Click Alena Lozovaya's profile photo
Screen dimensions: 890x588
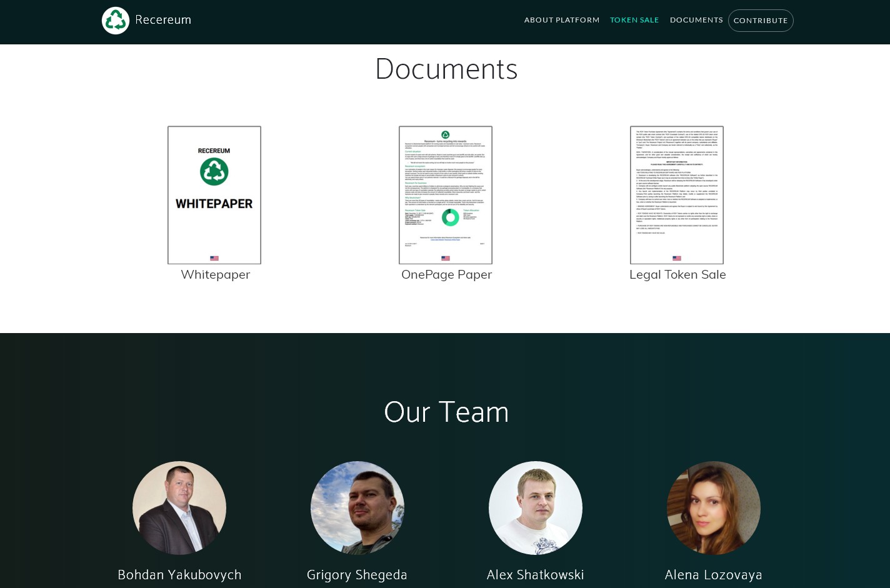point(714,508)
